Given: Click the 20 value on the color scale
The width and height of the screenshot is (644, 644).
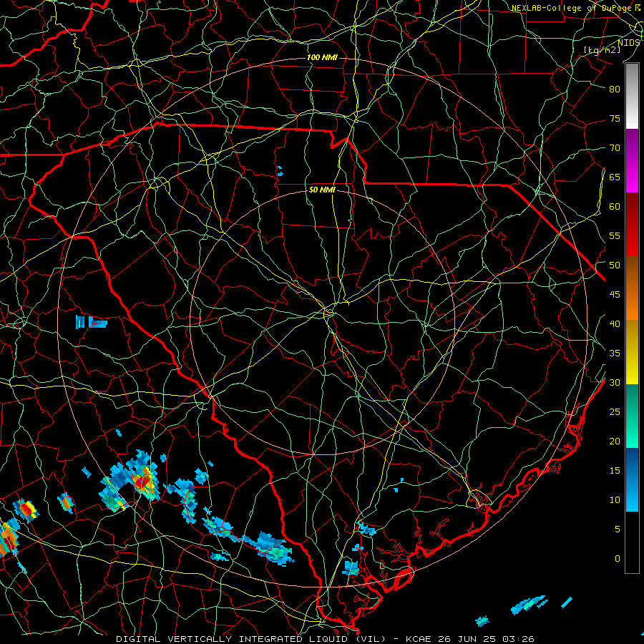Looking at the screenshot, I should [x=615, y=441].
